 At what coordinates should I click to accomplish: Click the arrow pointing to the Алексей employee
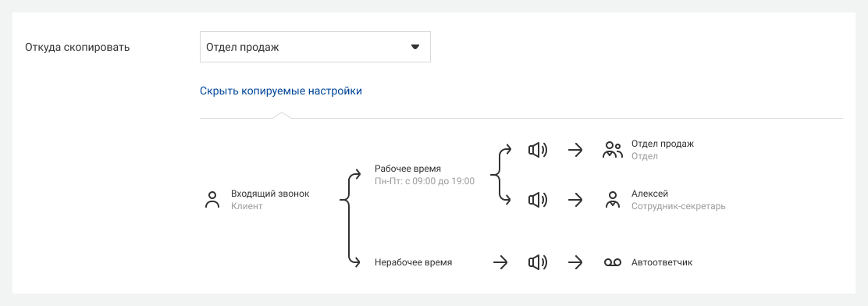[x=576, y=200]
